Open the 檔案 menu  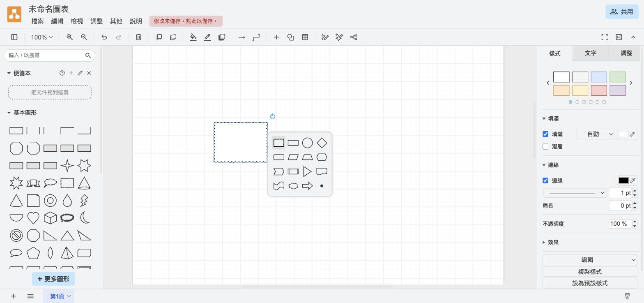pyautogui.click(x=37, y=21)
